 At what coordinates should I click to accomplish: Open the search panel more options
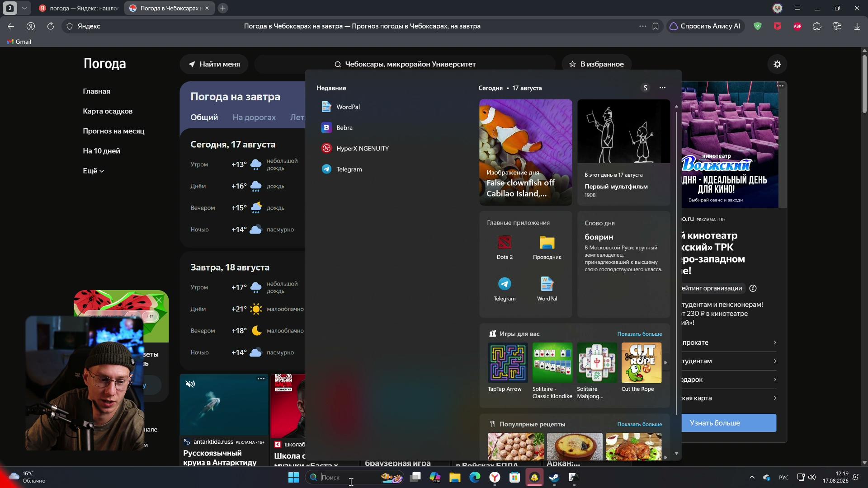[662, 88]
